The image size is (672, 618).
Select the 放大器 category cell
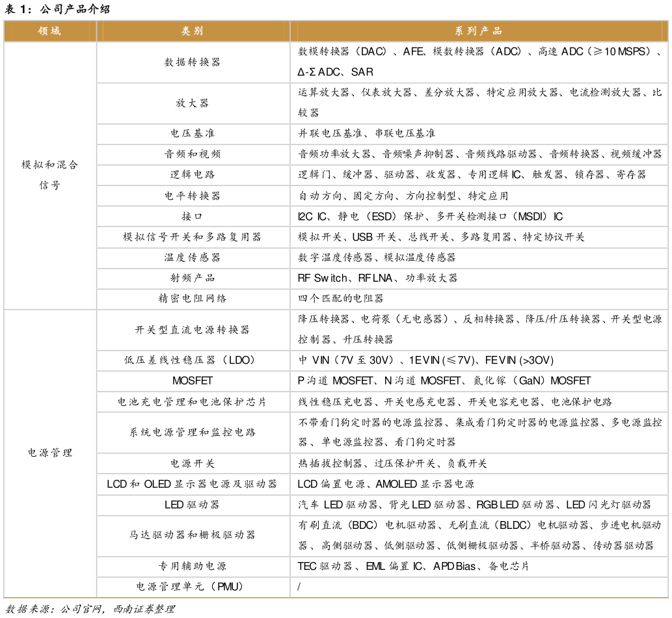coord(193,103)
